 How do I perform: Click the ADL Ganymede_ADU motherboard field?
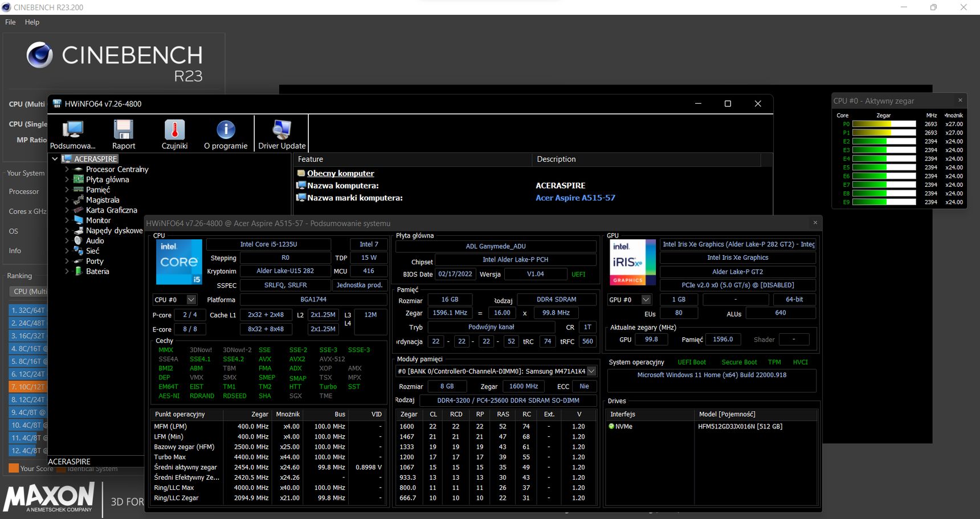496,246
